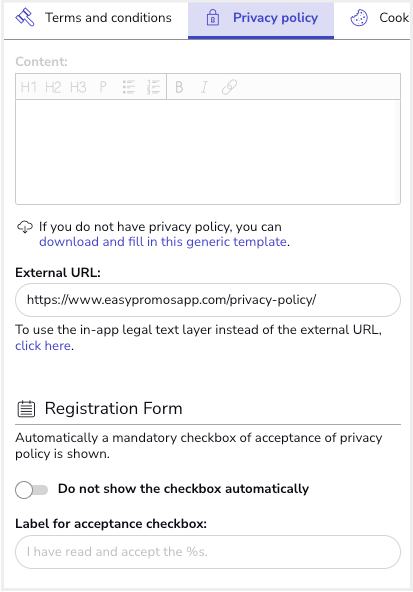Insert a numbered list
Image resolution: width=413 pixels, height=592 pixels.
click(x=153, y=87)
